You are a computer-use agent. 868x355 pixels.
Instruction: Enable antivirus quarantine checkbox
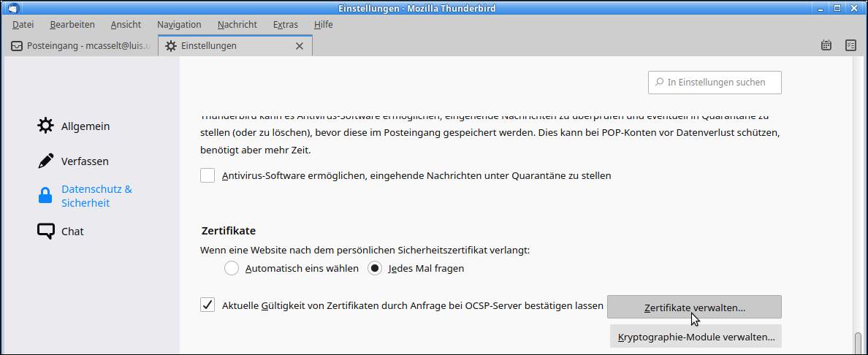point(208,175)
